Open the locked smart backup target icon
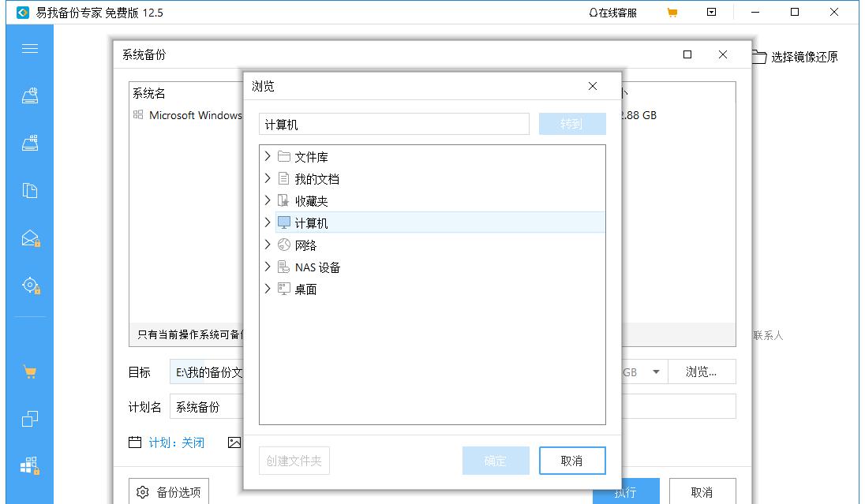This screenshot has height=504, width=865. click(30, 286)
